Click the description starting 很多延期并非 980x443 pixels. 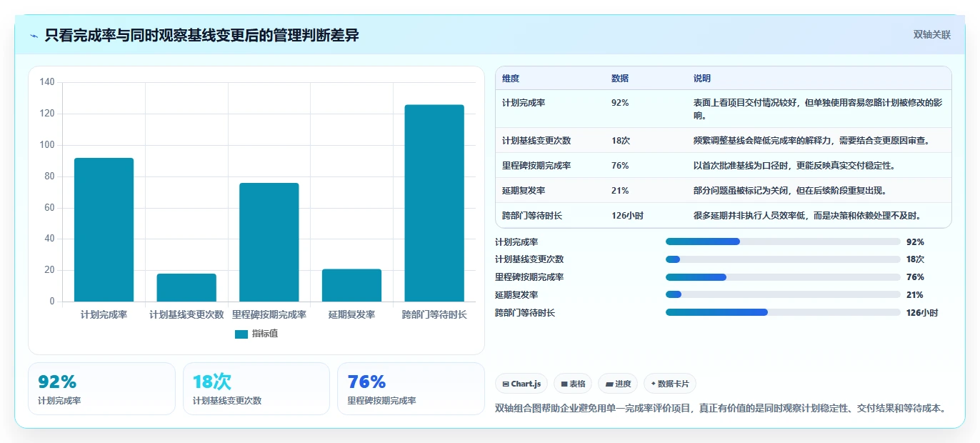pos(807,216)
